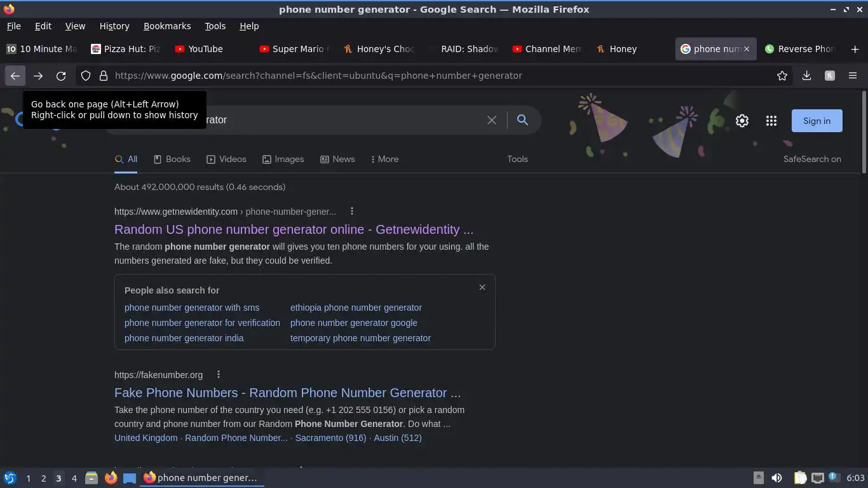Open tracking protection shield icon
Screen dimensions: 868x488
click(86, 76)
